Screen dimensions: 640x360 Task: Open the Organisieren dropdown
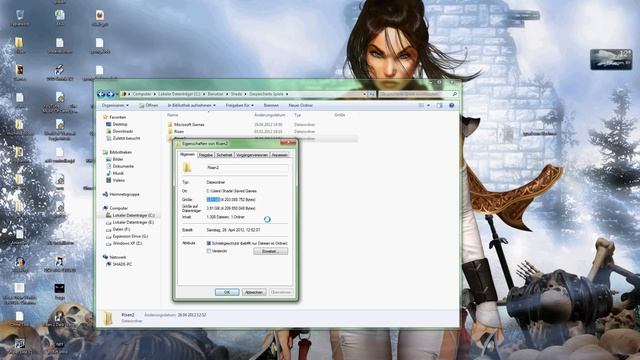coord(115,105)
